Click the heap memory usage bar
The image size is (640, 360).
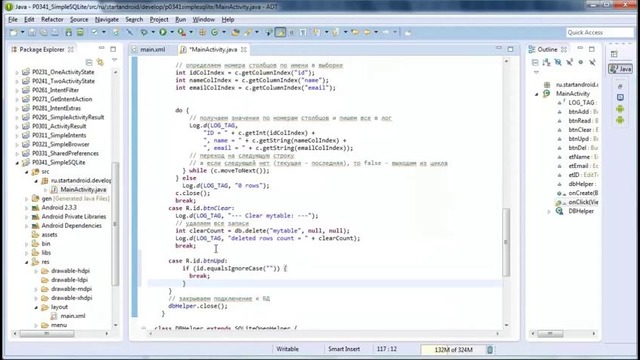[x=453, y=349]
